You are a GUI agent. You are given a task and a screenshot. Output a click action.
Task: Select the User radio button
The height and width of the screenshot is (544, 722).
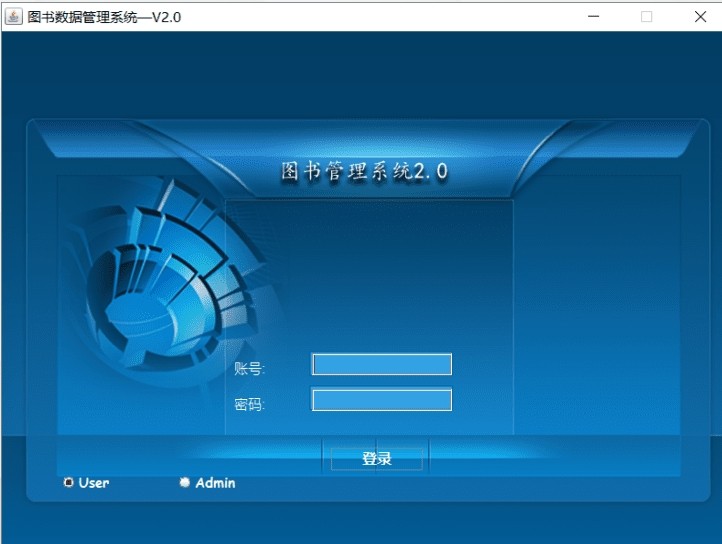coord(68,482)
